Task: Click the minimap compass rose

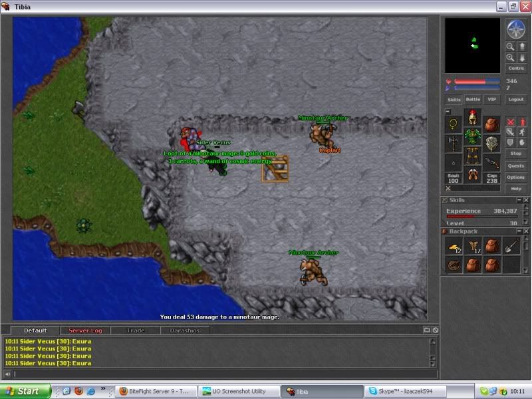Action: pos(516,29)
